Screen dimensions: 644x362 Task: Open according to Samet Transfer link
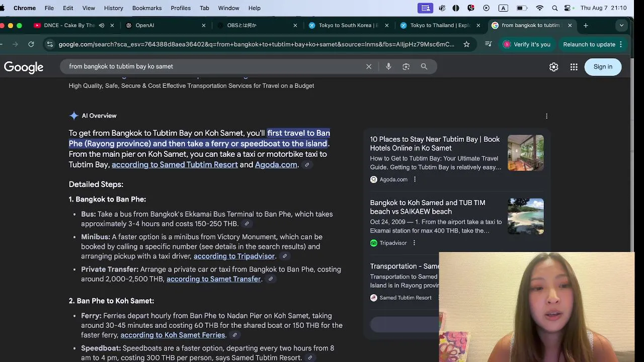tap(214, 279)
